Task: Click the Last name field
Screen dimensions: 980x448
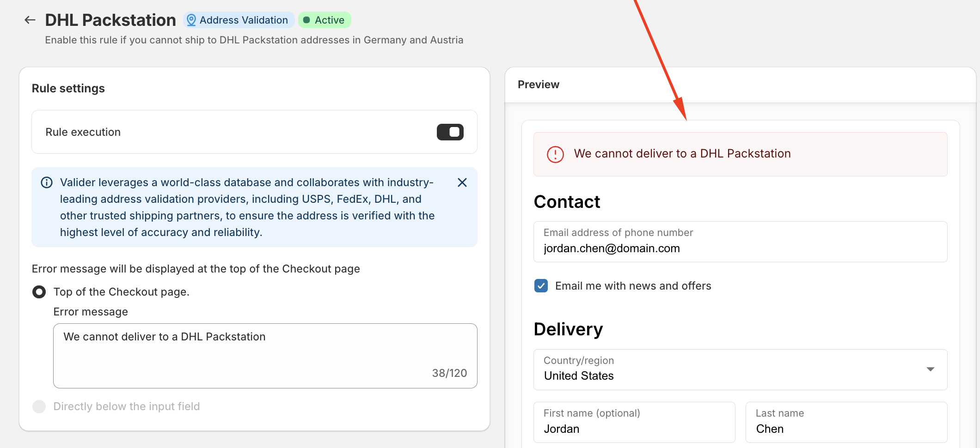Action: click(846, 422)
